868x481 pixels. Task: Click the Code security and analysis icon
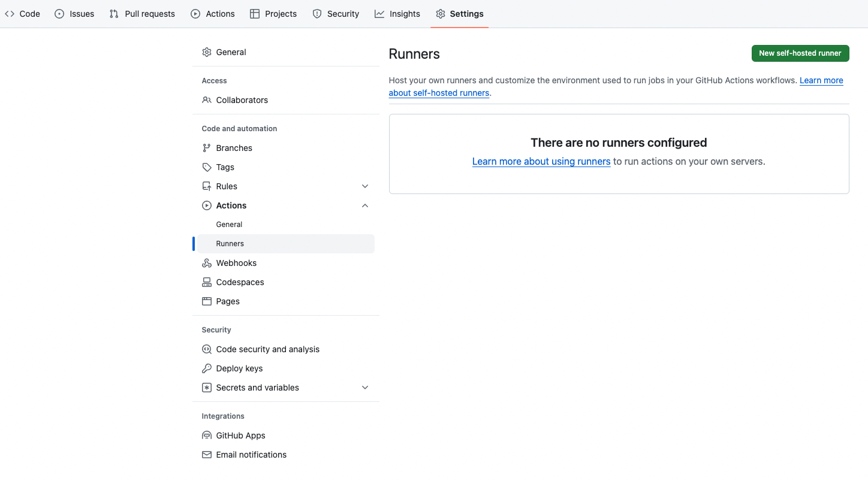point(207,349)
